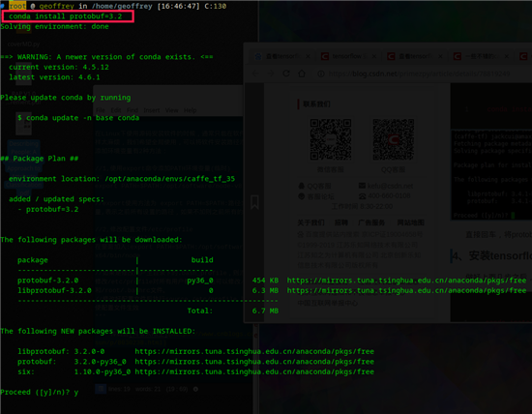Click 'root' in the terminal prompt
This screenshot has height=414, width=532.
(x=17, y=6)
